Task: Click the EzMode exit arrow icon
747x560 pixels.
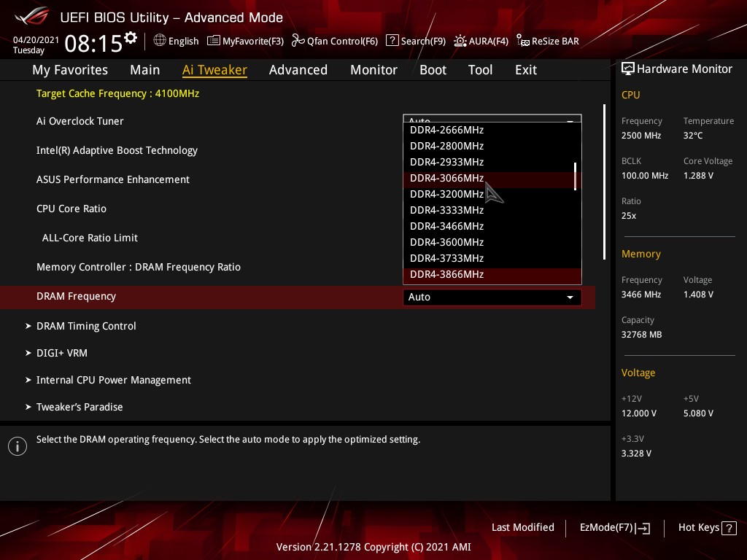Action: click(x=643, y=528)
